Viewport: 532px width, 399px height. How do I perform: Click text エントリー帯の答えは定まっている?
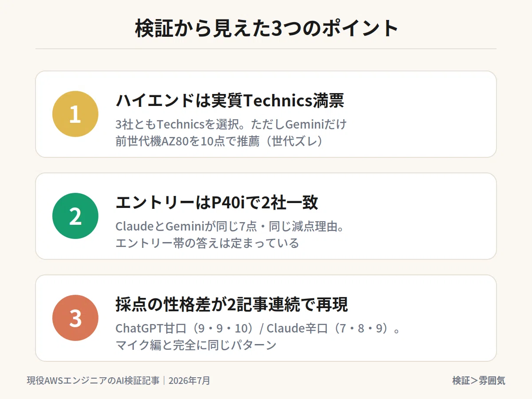point(207,243)
